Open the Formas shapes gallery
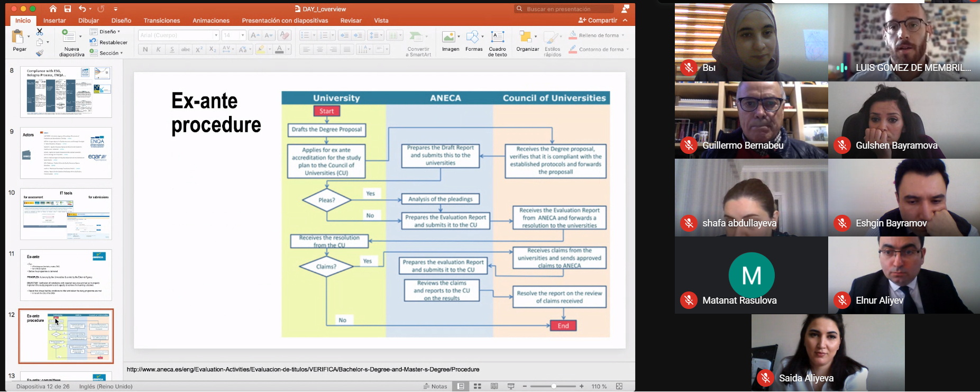This screenshot has width=980, height=392. pyautogui.click(x=474, y=41)
